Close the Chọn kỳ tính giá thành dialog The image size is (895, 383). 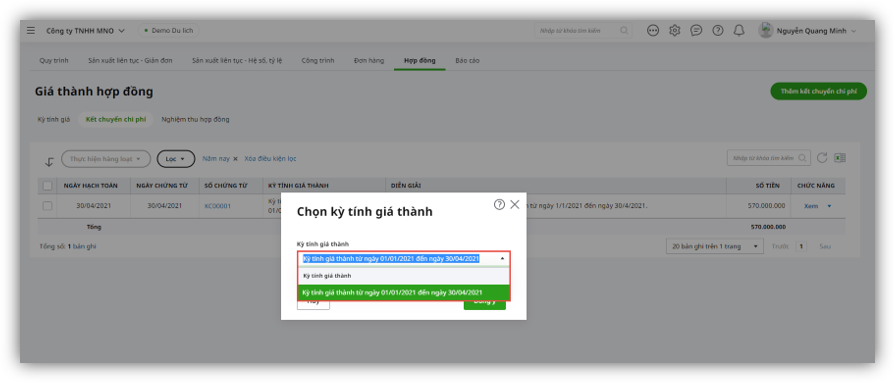[x=515, y=204]
